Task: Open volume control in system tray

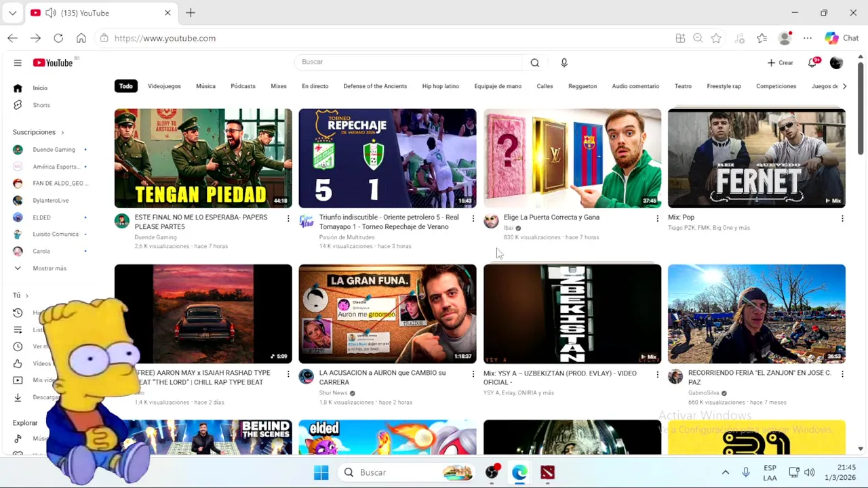Action: [x=809, y=472]
